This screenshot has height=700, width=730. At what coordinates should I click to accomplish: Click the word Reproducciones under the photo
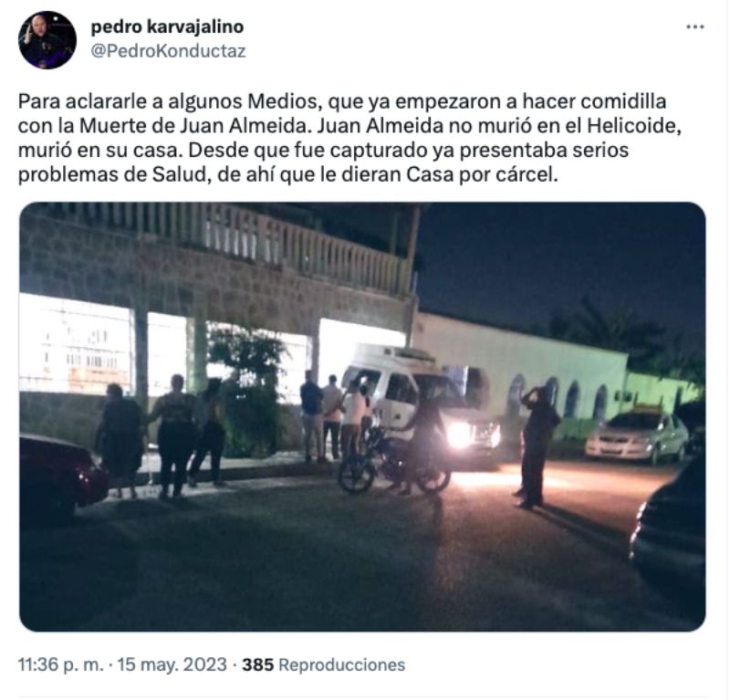[x=341, y=664]
